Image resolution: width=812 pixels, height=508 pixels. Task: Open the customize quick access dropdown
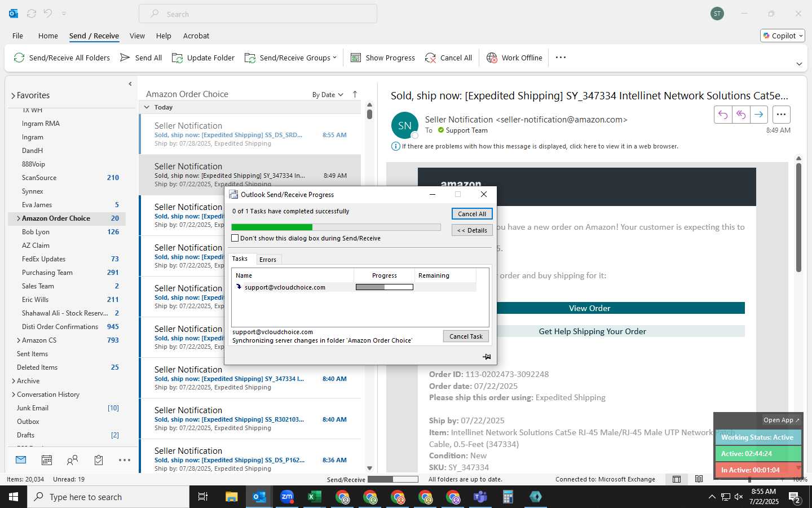pyautogui.click(x=64, y=14)
